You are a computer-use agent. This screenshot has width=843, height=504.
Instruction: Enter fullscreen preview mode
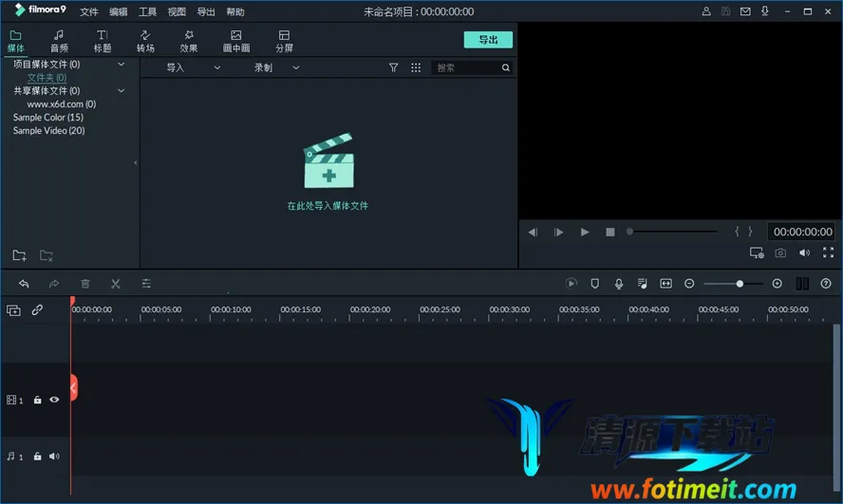click(828, 253)
